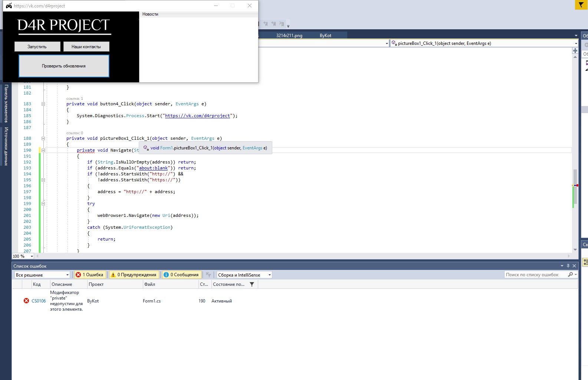This screenshot has width=588, height=380.
Task: Click the search magnifier in error list search
Action: point(570,275)
